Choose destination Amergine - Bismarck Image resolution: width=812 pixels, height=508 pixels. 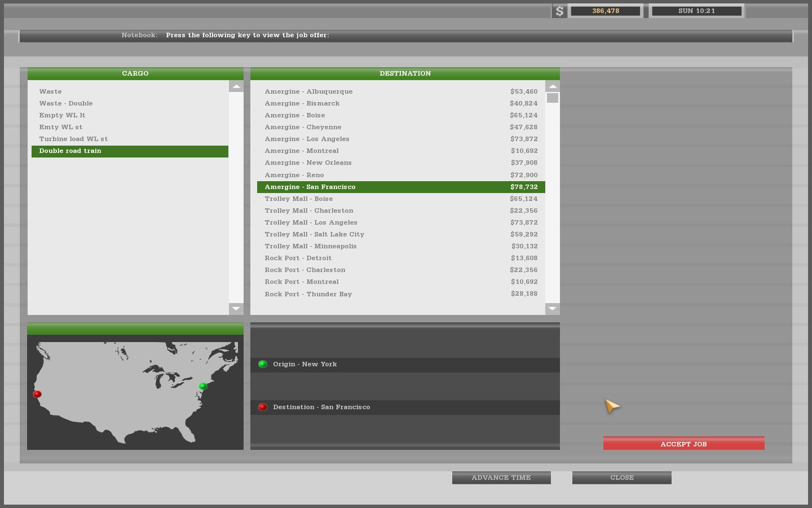coord(401,103)
